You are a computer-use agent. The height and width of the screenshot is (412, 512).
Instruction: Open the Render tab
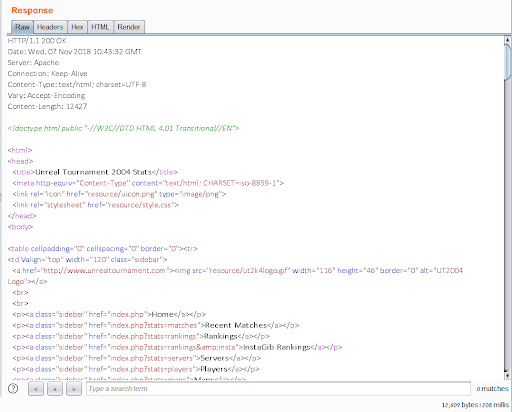(x=129, y=27)
